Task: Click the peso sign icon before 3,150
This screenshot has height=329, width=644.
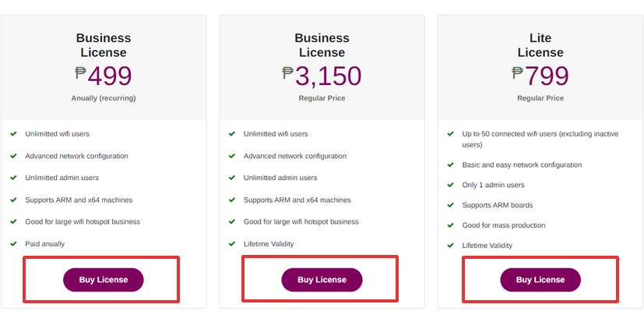Action: coord(288,73)
